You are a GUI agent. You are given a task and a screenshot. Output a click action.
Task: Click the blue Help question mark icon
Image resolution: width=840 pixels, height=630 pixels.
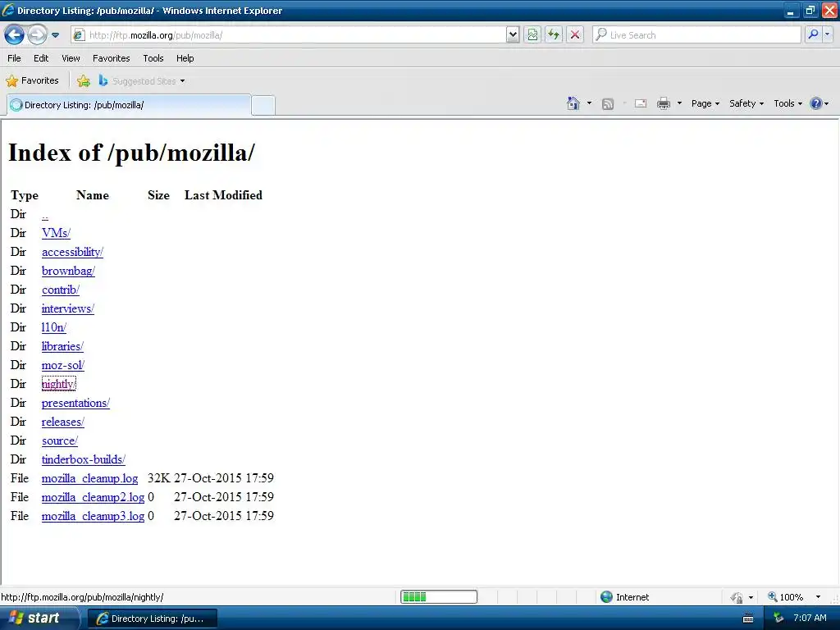816,103
